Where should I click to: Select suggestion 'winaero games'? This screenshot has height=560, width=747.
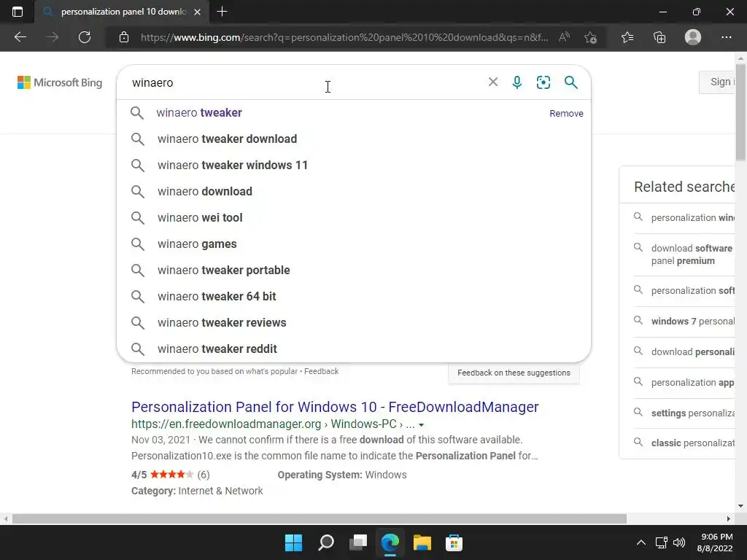click(x=354, y=244)
